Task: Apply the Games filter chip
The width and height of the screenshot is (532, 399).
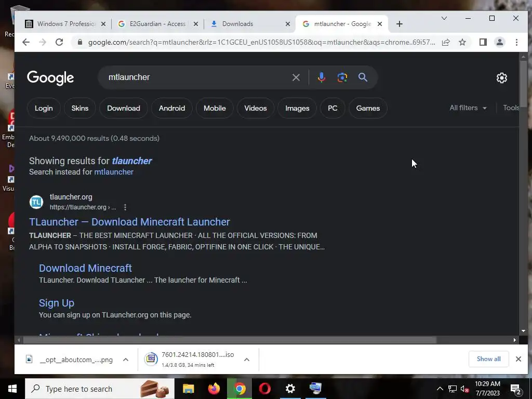Action: pyautogui.click(x=368, y=108)
